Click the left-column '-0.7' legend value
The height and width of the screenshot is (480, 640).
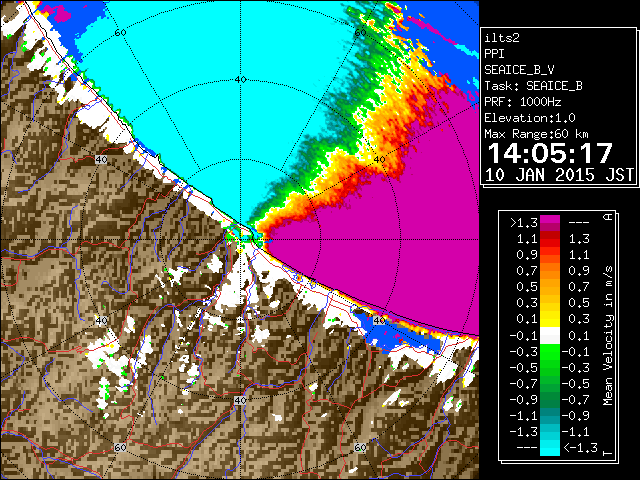click(523, 384)
